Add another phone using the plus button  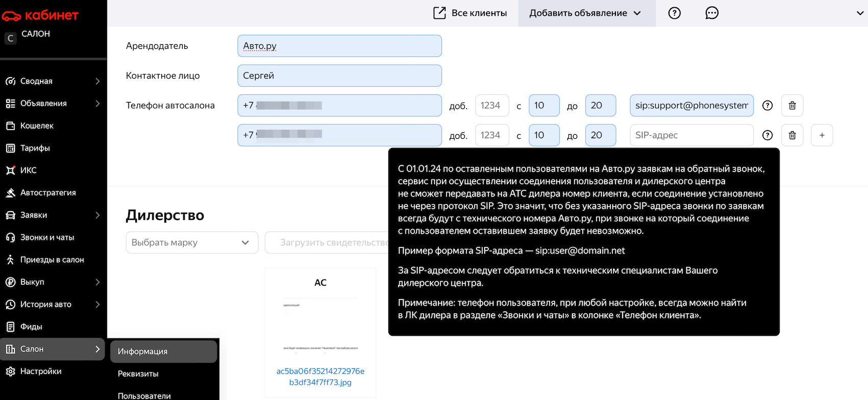coord(822,135)
